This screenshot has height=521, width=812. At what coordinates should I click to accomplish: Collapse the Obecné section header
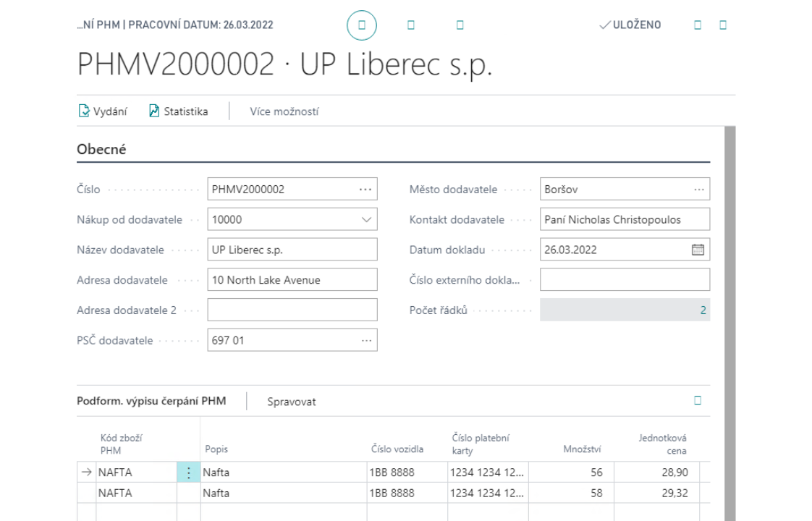[x=101, y=150]
